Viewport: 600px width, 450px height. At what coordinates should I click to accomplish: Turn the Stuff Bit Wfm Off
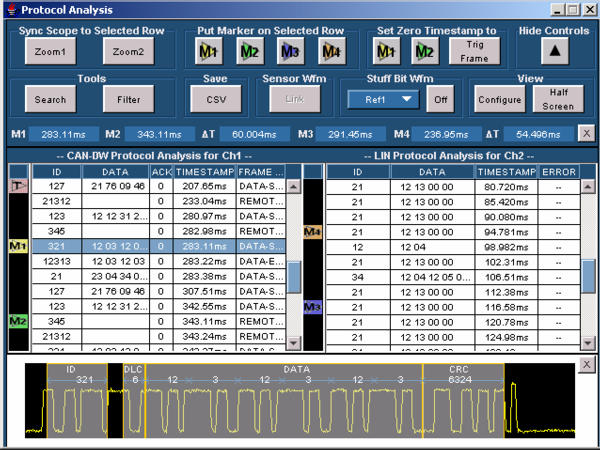pyautogui.click(x=440, y=99)
